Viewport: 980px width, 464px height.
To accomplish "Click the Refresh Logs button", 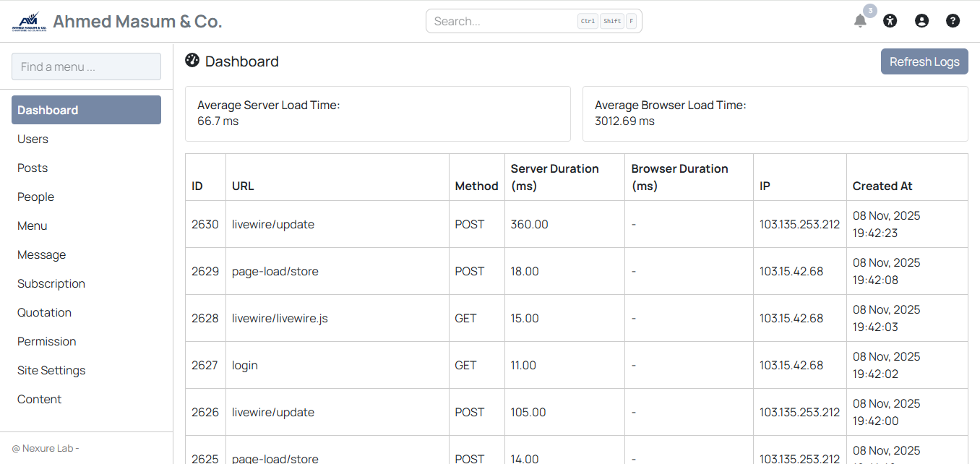I will 924,61.
